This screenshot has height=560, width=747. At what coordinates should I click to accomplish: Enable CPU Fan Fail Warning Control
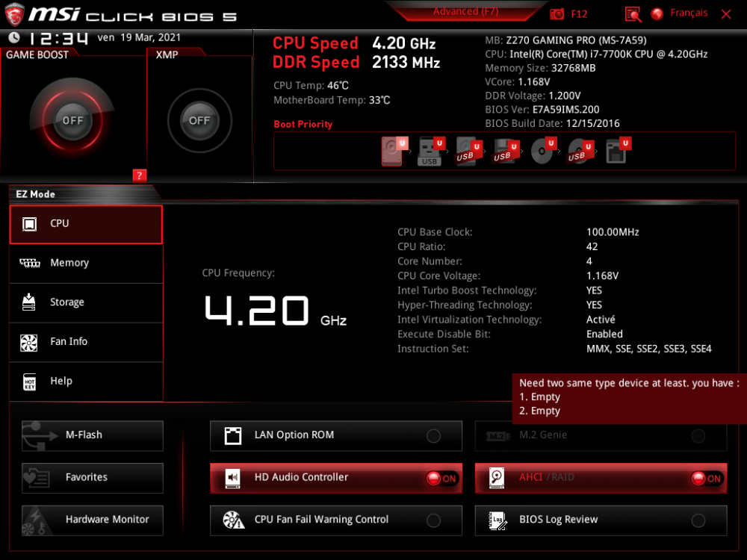point(433,520)
